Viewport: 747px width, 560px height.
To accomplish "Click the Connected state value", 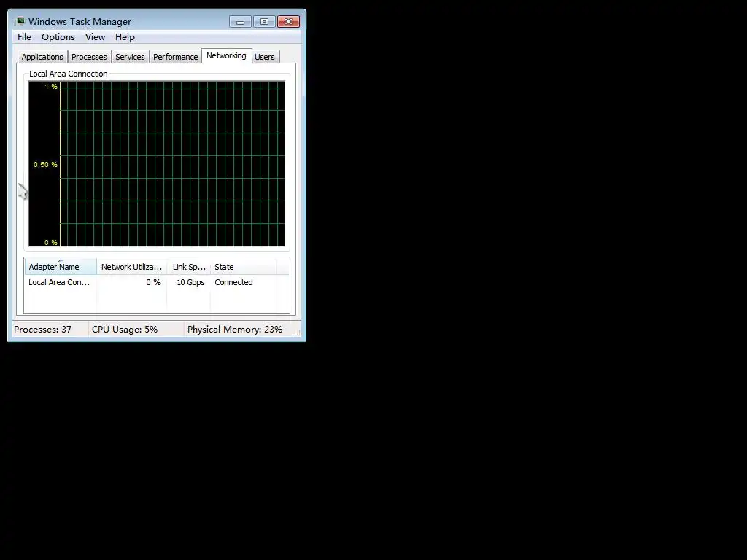I will (x=233, y=282).
